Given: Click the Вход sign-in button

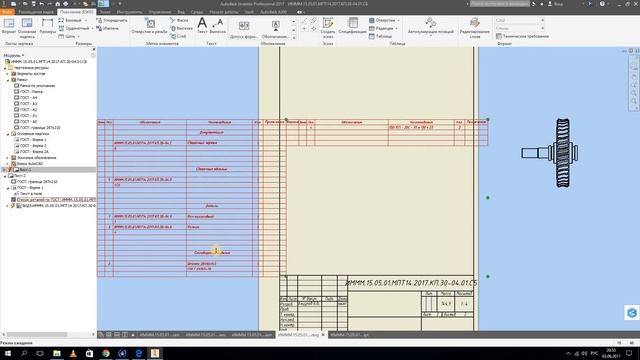Looking at the screenshot, I should click(x=556, y=4).
